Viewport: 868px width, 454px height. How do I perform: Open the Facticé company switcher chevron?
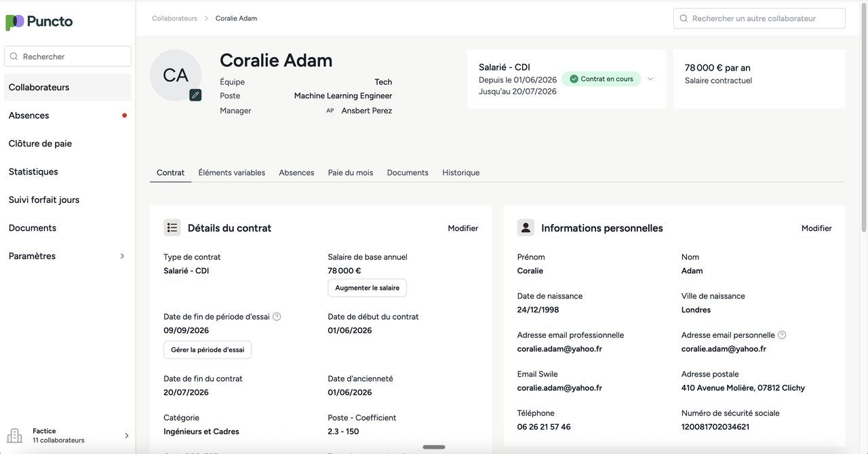coord(127,436)
